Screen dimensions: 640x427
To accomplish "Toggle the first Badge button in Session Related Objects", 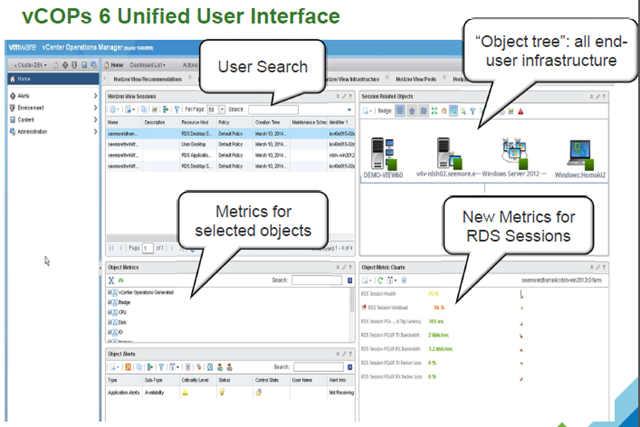I will click(x=400, y=111).
